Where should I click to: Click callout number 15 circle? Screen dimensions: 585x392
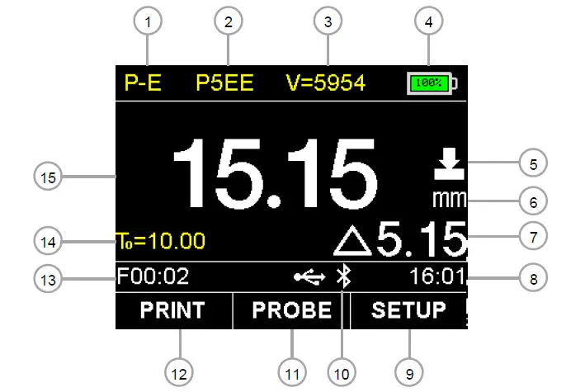(48, 177)
